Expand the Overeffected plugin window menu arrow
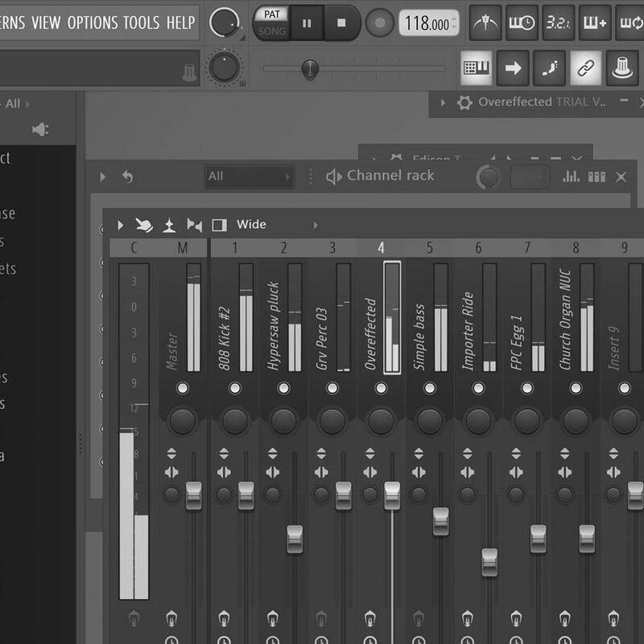Viewport: 644px width, 644px height. click(442, 102)
